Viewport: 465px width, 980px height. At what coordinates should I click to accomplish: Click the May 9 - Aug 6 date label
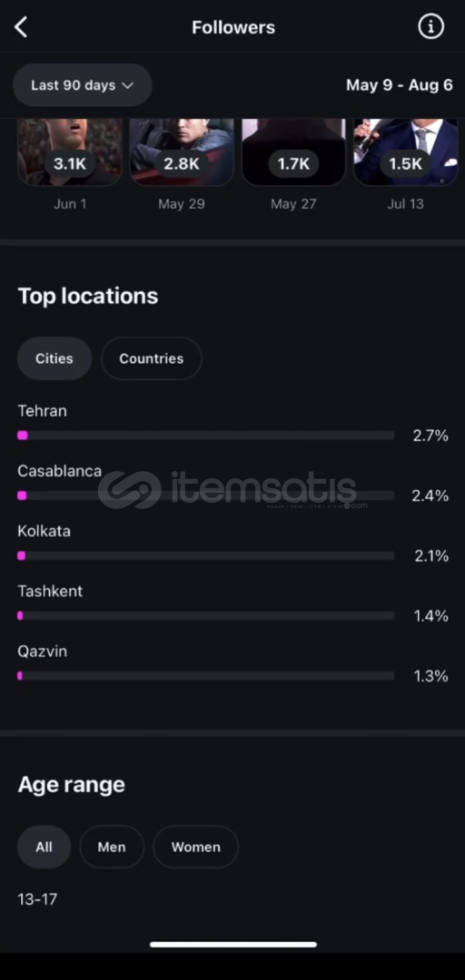point(400,85)
